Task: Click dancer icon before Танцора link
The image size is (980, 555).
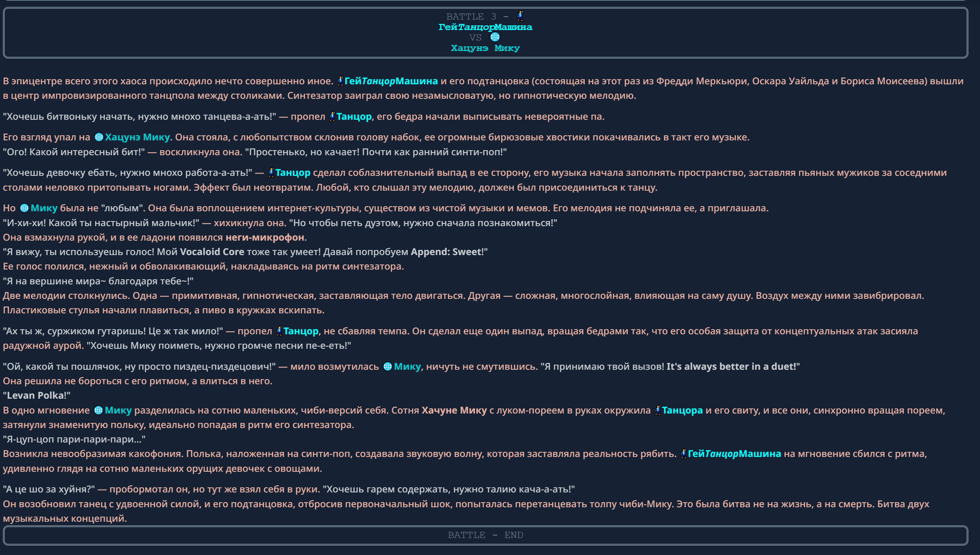Action: (658, 411)
